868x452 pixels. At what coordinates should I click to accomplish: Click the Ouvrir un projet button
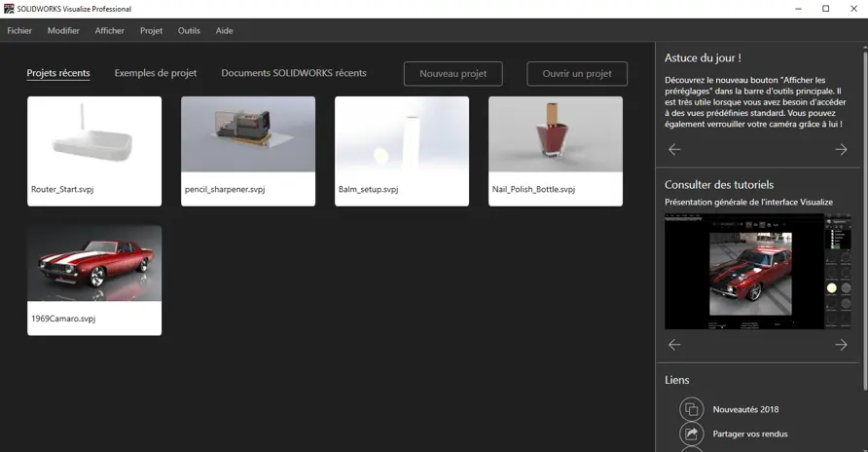click(x=577, y=74)
